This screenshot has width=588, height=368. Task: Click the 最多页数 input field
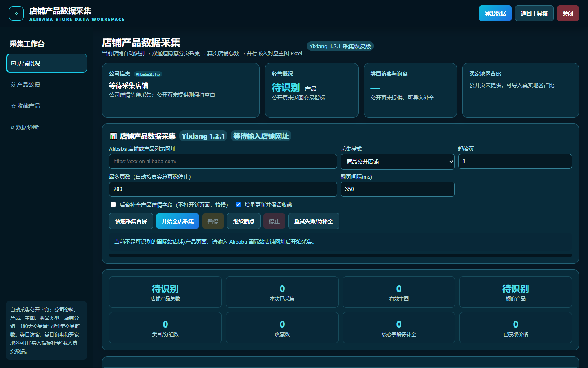[x=223, y=189]
